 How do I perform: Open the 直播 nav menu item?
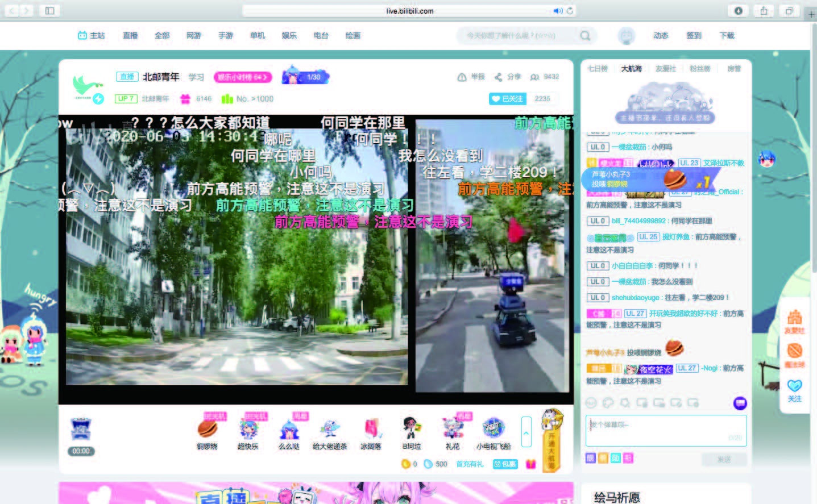pyautogui.click(x=130, y=35)
